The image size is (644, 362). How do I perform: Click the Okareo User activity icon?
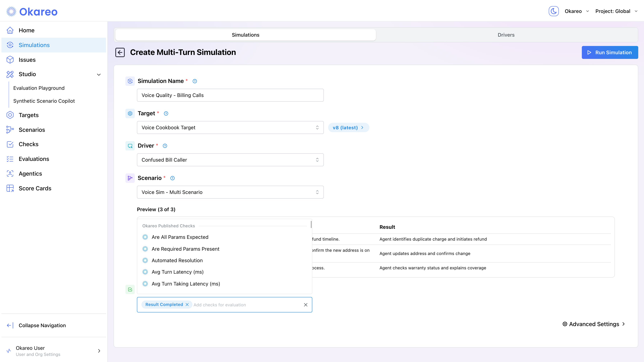point(9,351)
